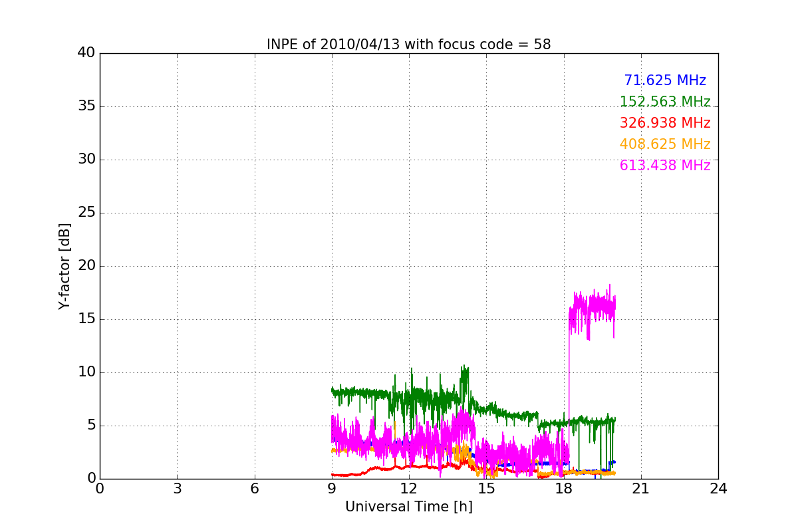Select the 613.438 MHz legend label
798x532 pixels.
tap(665, 166)
